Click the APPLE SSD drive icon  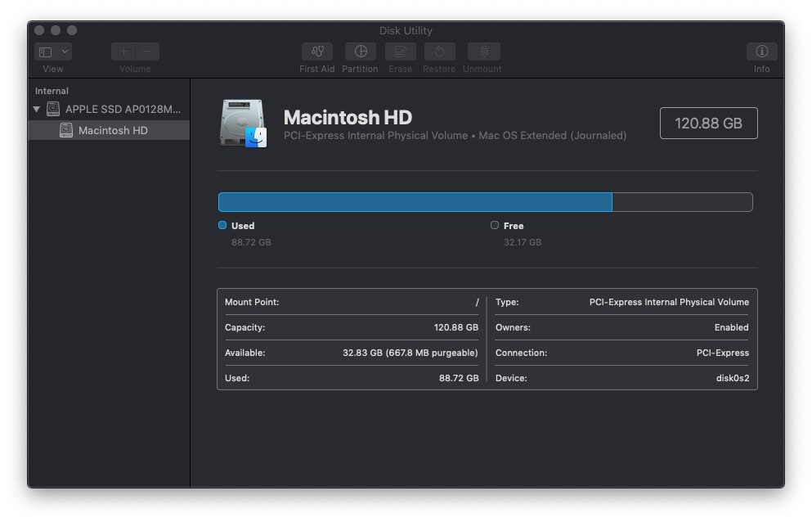pyautogui.click(x=53, y=109)
